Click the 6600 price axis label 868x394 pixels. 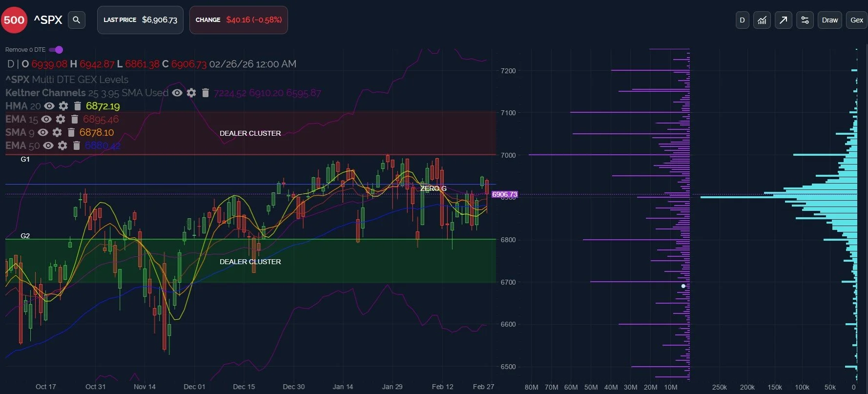tap(508, 324)
